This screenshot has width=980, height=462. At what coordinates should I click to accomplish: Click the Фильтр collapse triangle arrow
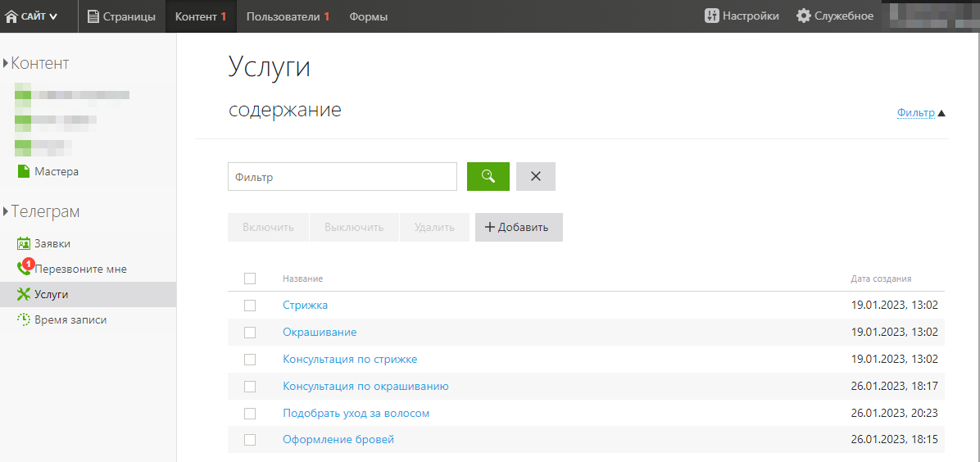coord(941,113)
